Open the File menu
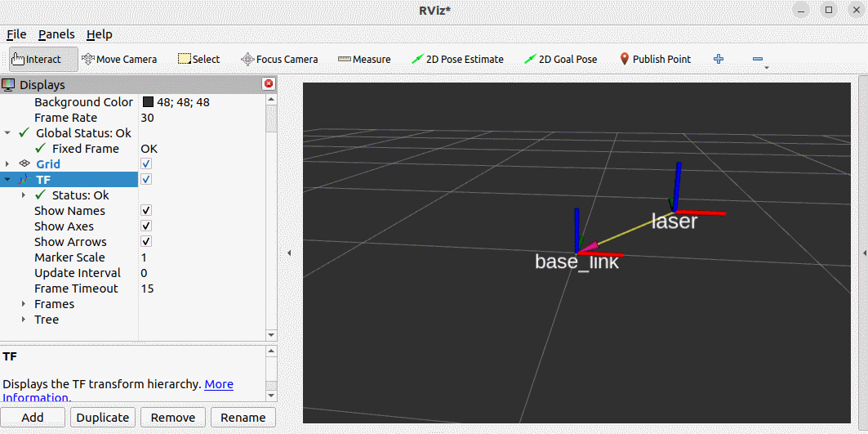Viewport: 868px width, 434px height. 16,34
